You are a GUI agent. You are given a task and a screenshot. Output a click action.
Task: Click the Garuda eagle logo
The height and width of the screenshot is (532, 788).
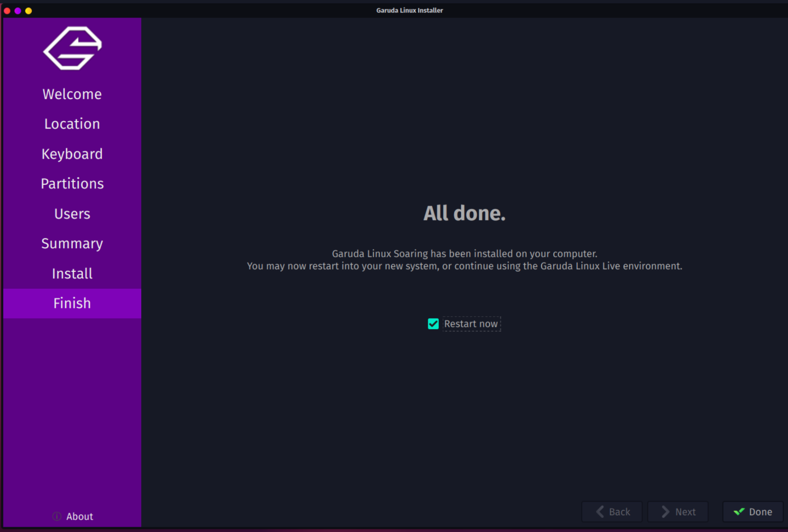pos(72,49)
